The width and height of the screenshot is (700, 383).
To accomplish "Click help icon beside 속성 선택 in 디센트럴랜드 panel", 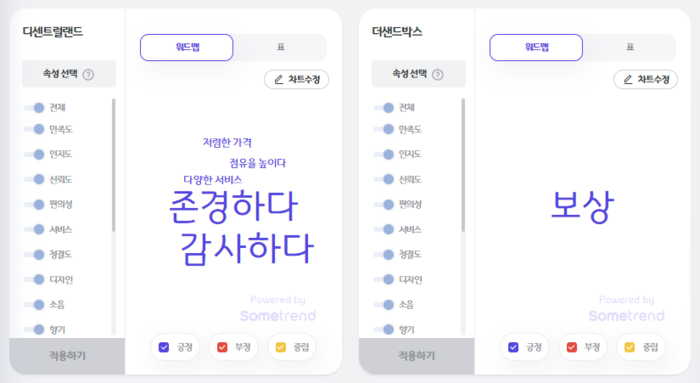I will tap(88, 75).
